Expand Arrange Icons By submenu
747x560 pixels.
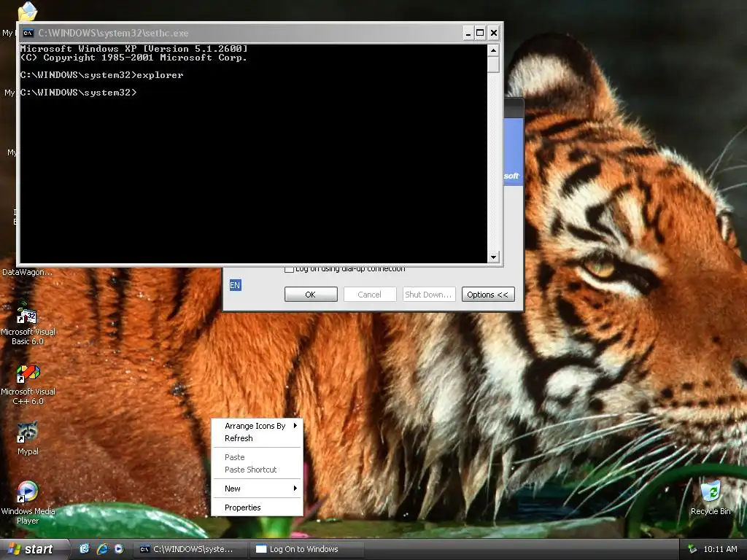(257, 426)
